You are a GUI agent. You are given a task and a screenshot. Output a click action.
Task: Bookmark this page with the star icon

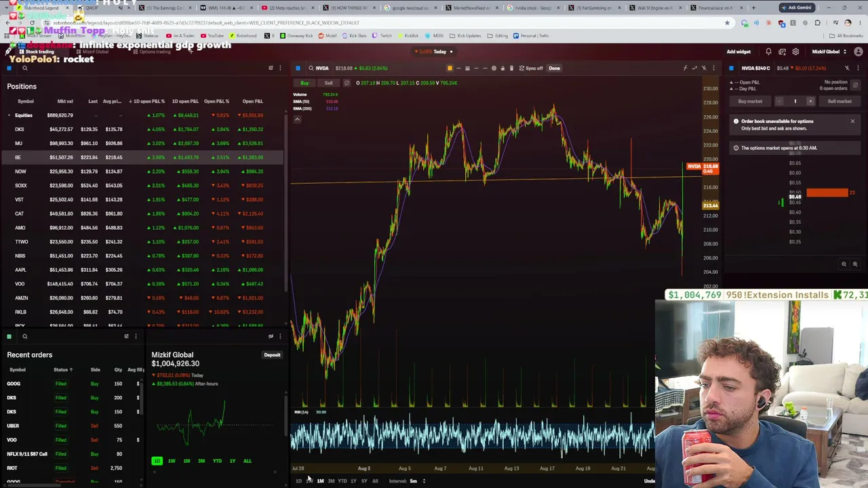[x=727, y=23]
